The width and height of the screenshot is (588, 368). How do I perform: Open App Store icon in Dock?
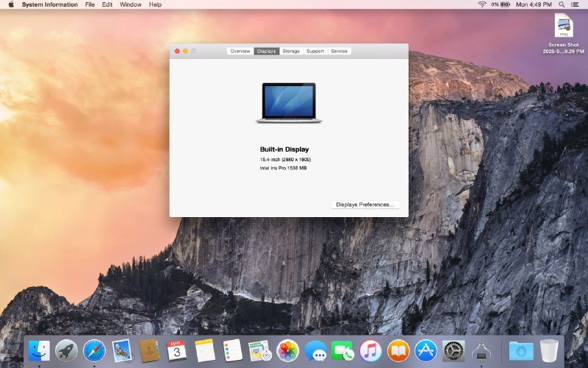click(x=426, y=351)
